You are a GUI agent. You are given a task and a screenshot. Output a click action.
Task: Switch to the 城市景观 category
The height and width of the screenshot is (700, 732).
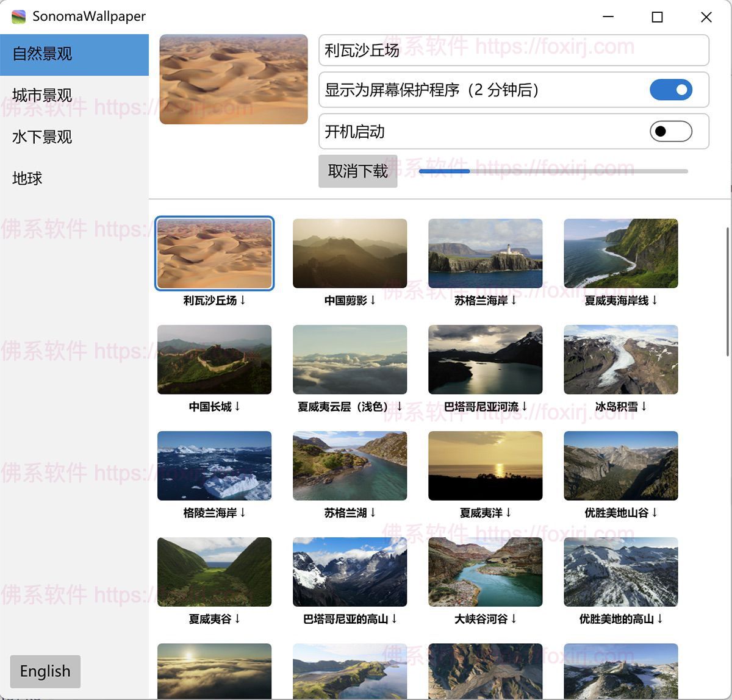(x=41, y=95)
